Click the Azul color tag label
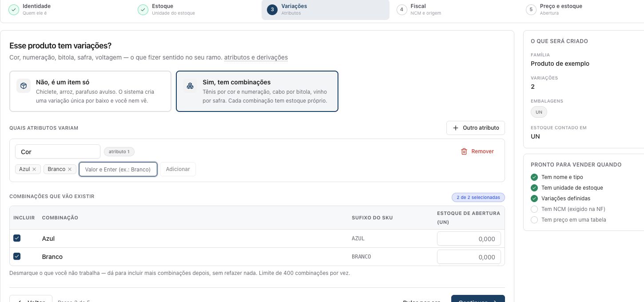Screen dimensions: 644x302 pyautogui.click(x=24, y=169)
